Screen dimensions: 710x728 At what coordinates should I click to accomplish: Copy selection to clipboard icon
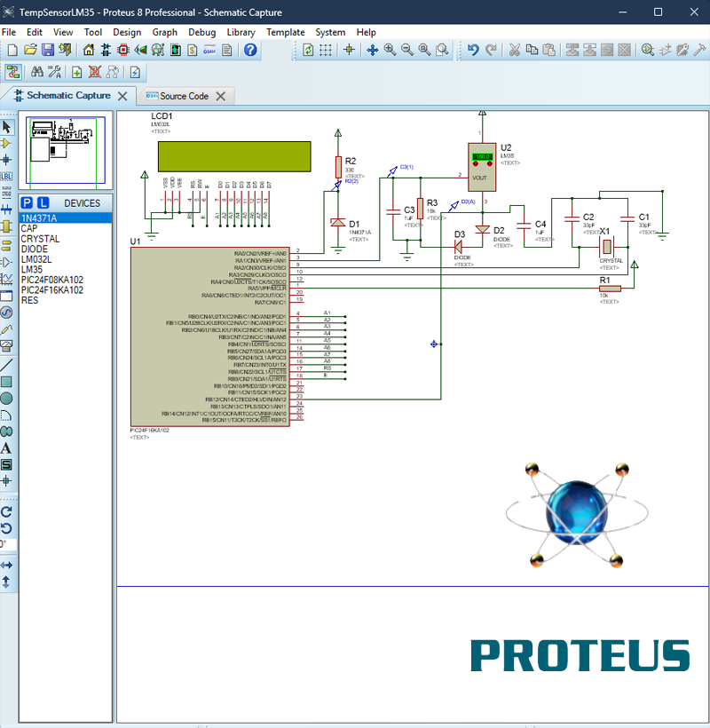[532, 50]
